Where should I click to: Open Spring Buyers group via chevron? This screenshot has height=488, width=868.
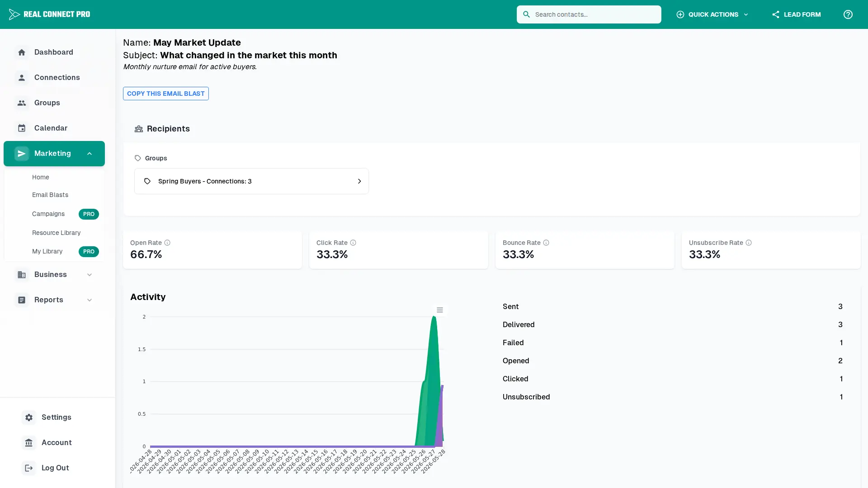coord(359,181)
